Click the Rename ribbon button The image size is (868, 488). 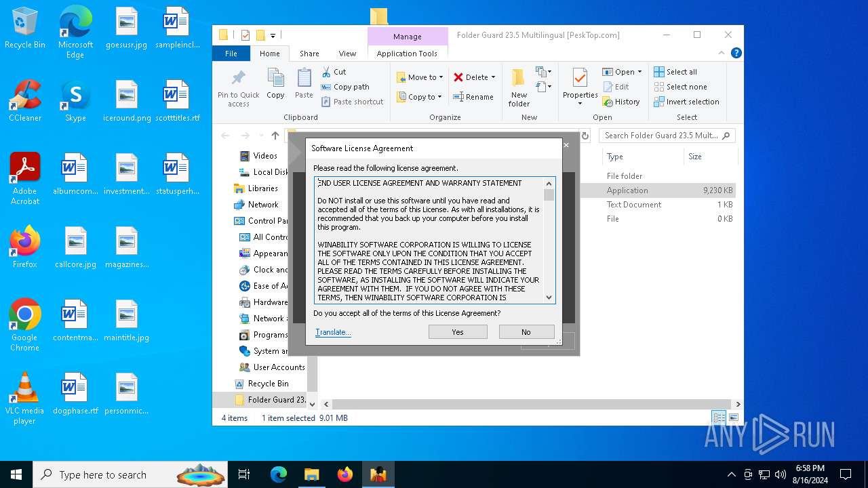pyautogui.click(x=473, y=97)
